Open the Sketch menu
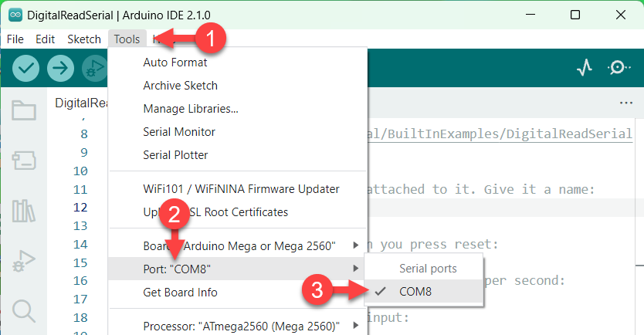This screenshot has height=335, width=644. coord(84,39)
